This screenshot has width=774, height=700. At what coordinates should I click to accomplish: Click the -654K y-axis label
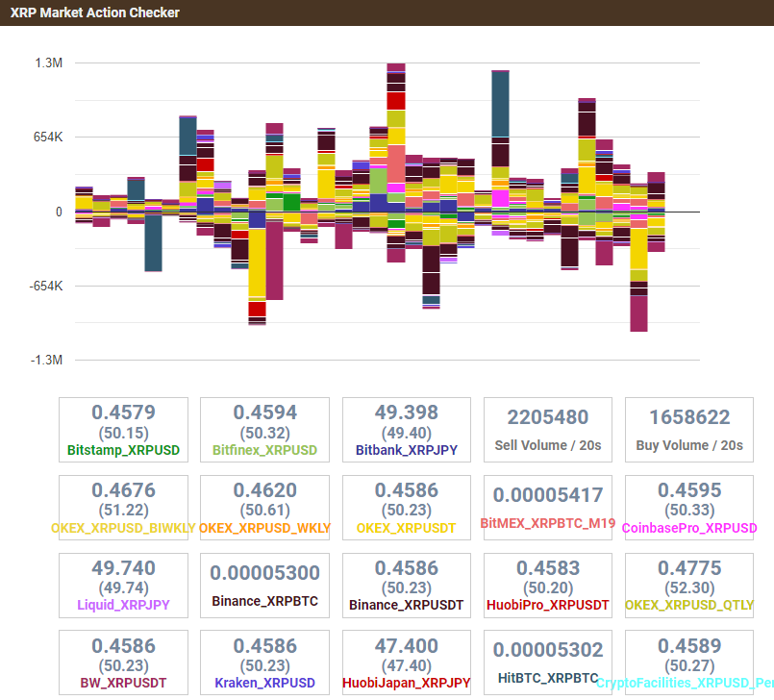(46, 287)
